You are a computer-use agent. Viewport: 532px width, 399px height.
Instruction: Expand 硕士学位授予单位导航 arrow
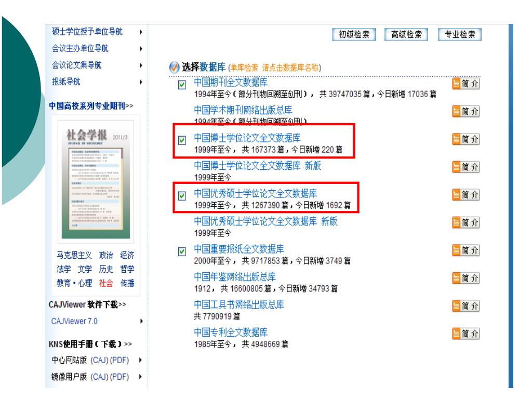click(141, 32)
